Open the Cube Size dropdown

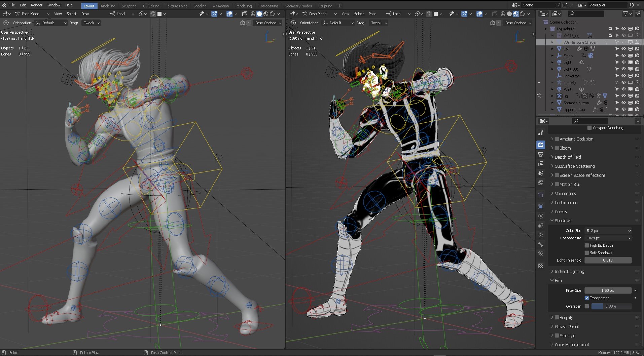click(608, 231)
